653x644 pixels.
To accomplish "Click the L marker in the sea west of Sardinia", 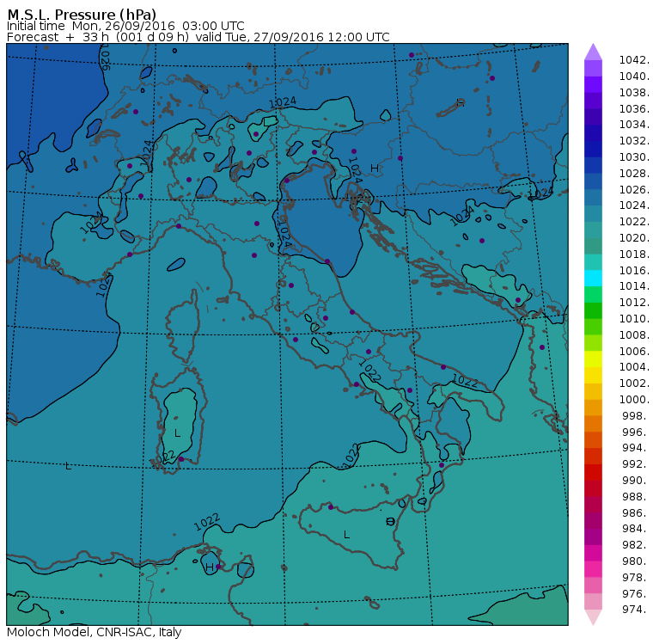I will click(x=68, y=466).
